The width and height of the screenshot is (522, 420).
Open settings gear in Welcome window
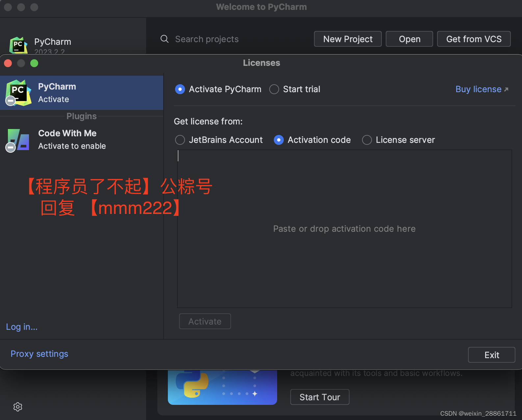[x=18, y=407]
